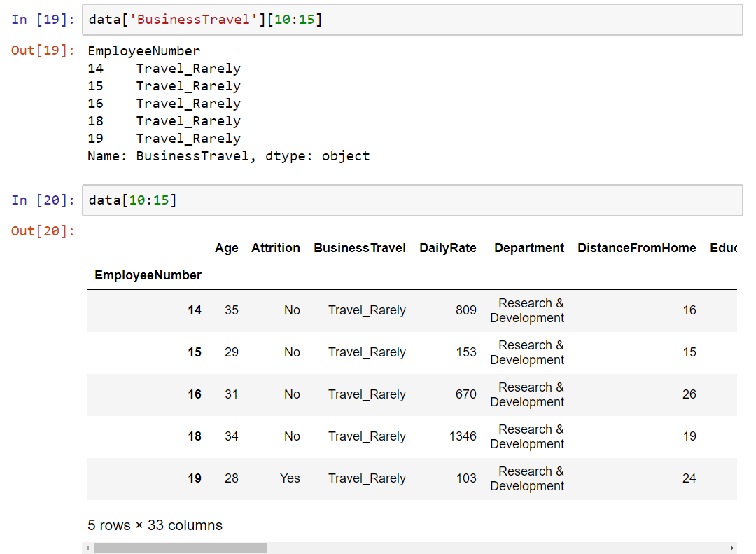Click the BusinessTravel column header
The width and height of the screenshot is (756, 554).
click(x=359, y=247)
